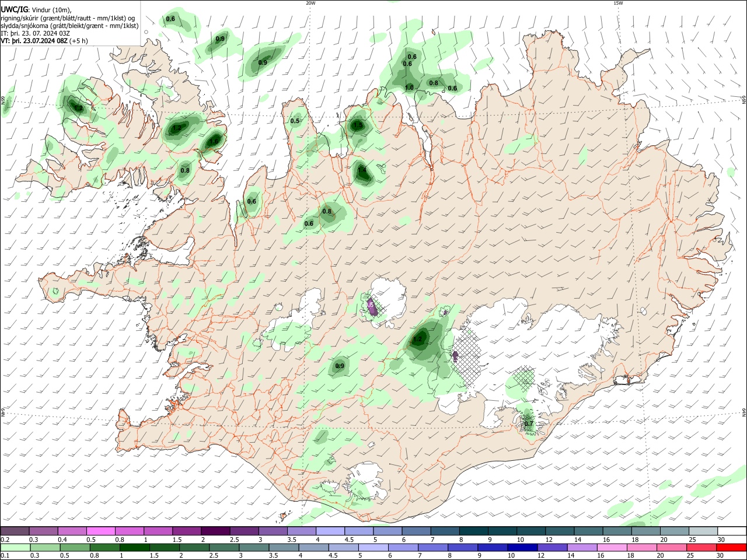Click the 16 pale pink swatch, lower legend row
Image resolution: width=747 pixels, height=560 pixels.
point(612,547)
